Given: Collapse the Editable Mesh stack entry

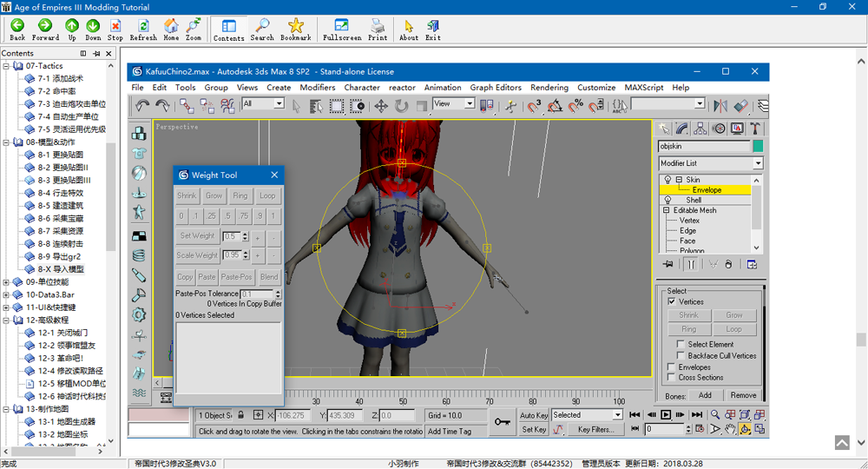Looking at the screenshot, I should point(666,210).
